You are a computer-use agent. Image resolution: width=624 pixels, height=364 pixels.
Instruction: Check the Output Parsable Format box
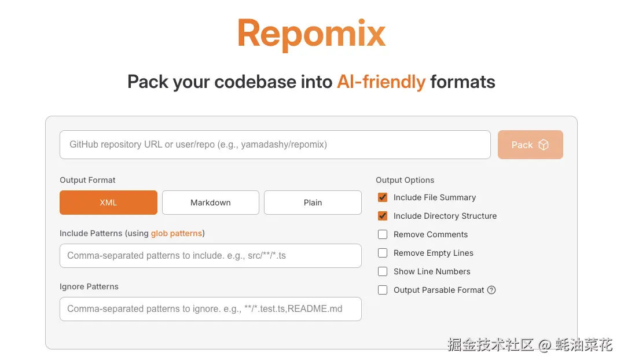pyautogui.click(x=383, y=290)
